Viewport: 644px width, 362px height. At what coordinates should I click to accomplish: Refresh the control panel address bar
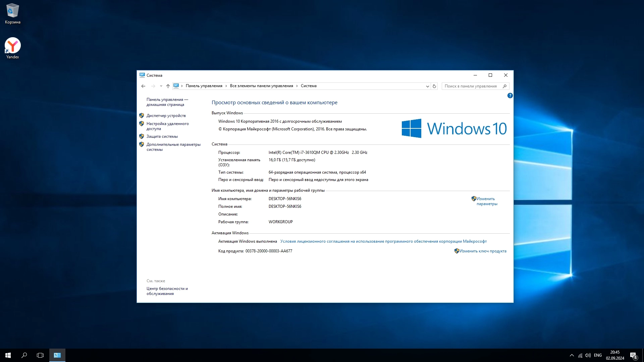pyautogui.click(x=434, y=86)
